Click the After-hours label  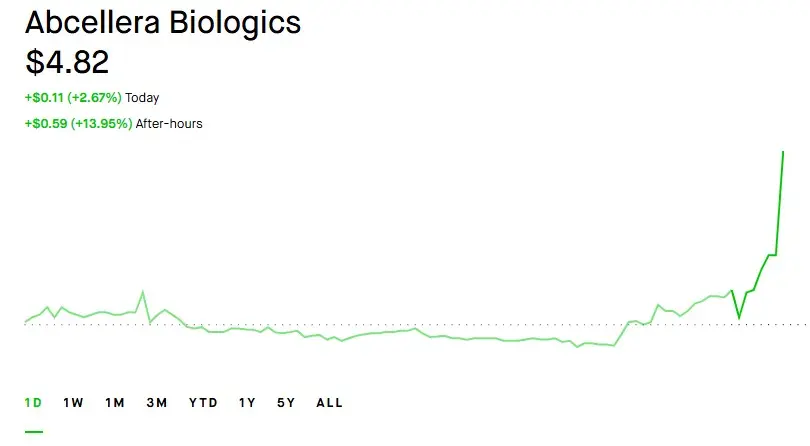[169, 124]
